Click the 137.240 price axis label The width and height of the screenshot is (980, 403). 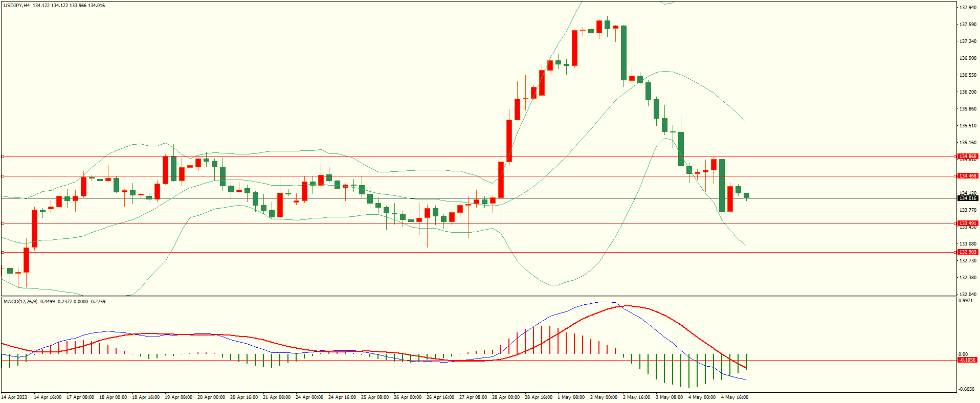[968, 41]
